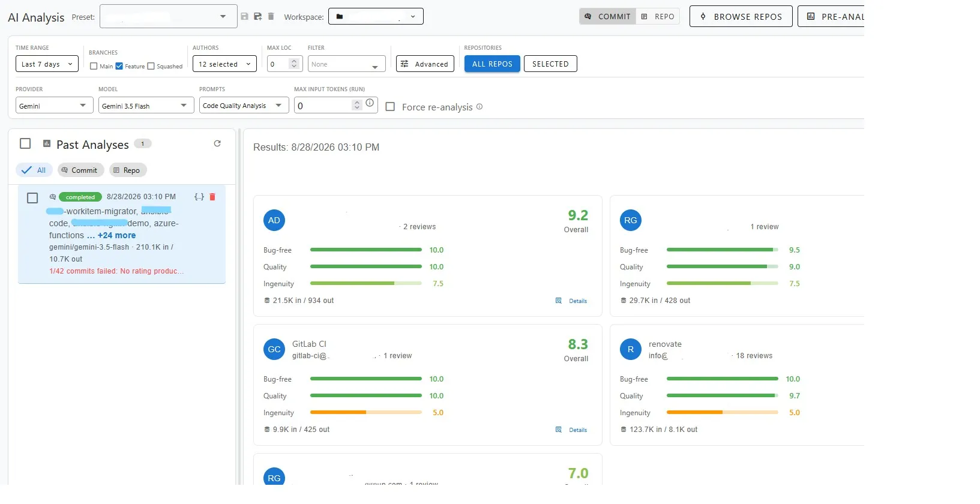Click token stack icon beside 123.7K in
The height and width of the screenshot is (504, 980).
click(x=624, y=430)
